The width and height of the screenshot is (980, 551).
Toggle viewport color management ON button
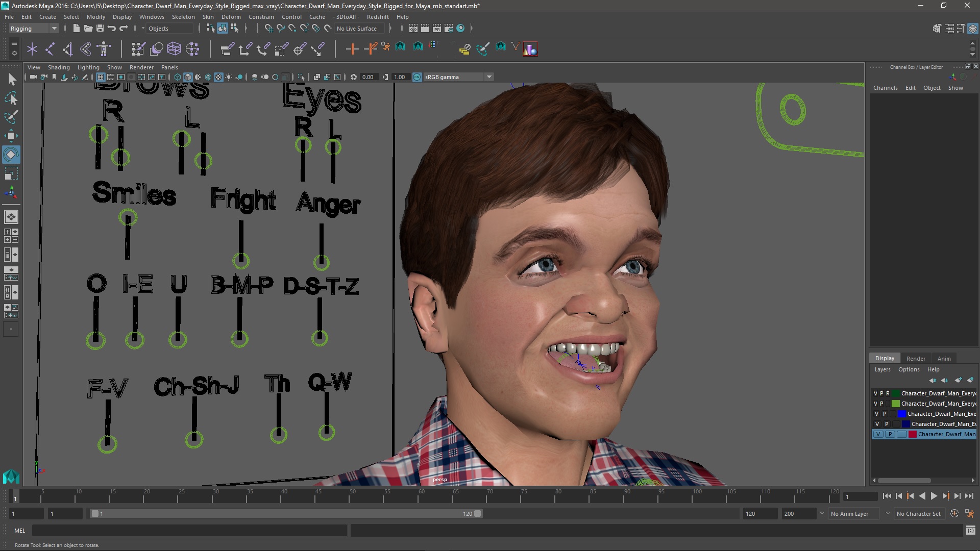click(417, 77)
